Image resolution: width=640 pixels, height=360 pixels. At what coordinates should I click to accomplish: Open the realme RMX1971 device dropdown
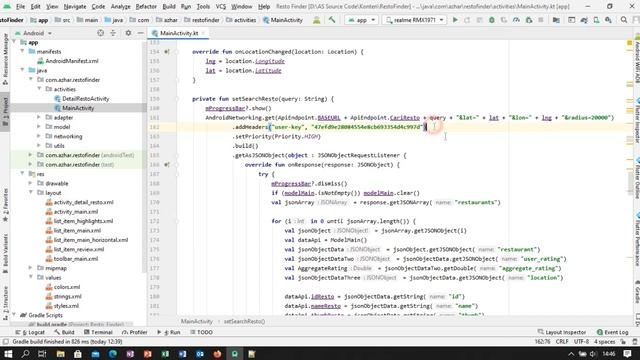[x=414, y=20]
